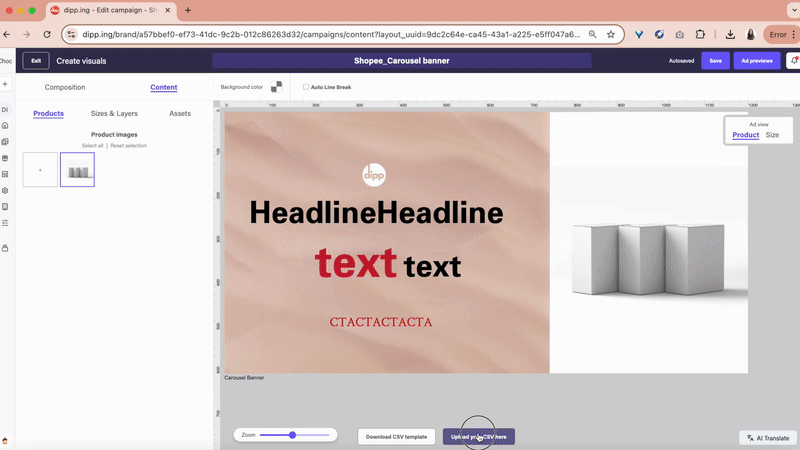Click the settings gear in left sidebar
800x450 pixels.
point(5,190)
